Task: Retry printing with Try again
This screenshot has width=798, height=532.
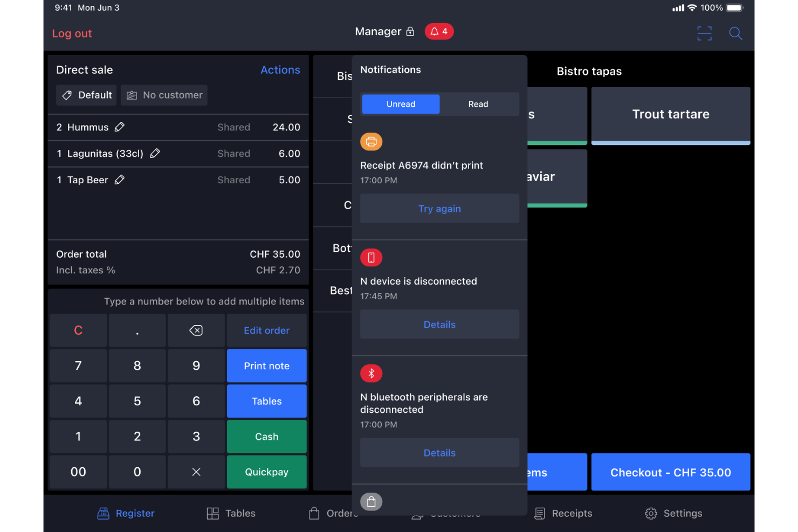Action: pos(439,209)
